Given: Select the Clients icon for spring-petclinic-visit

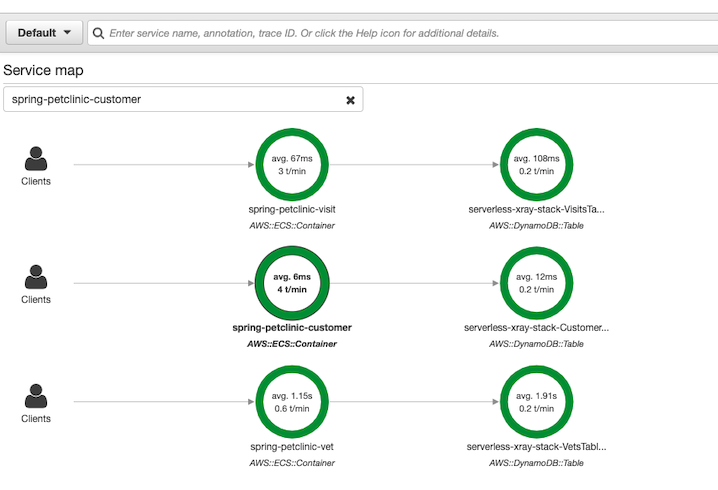Looking at the screenshot, I should coord(36,158).
